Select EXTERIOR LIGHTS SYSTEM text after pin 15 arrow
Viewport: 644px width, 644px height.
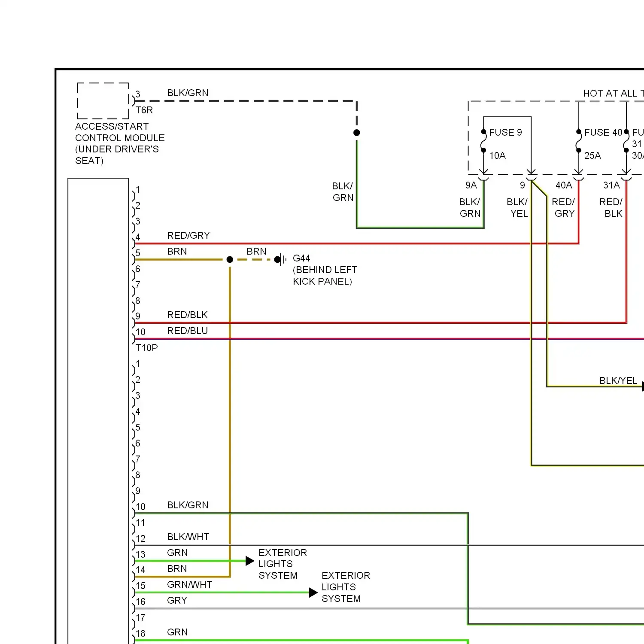coord(346,587)
